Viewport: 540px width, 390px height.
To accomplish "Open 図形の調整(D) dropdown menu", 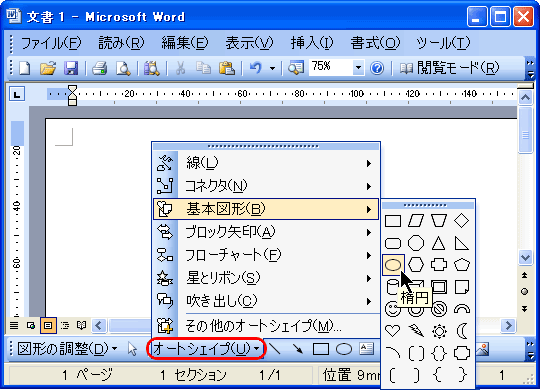I will pos(67,349).
